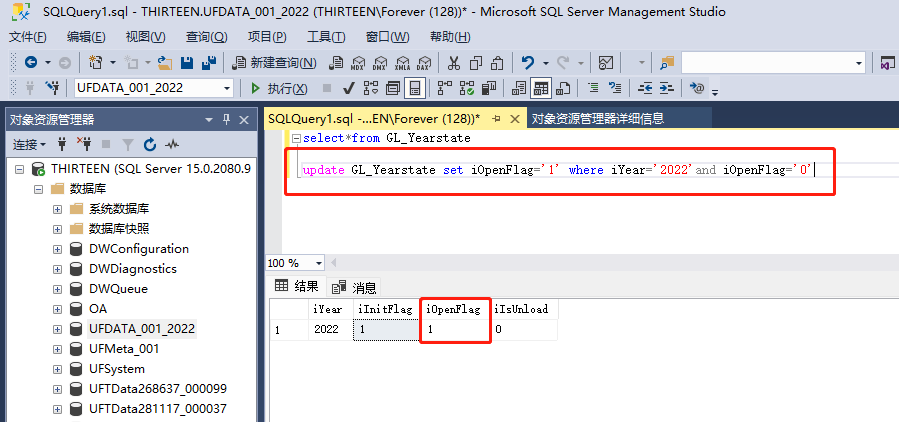Select the UFSystem database in tree

tap(117, 369)
